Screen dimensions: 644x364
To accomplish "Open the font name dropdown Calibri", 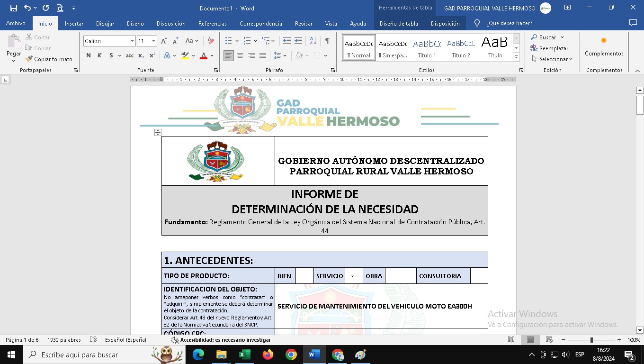I will click(132, 41).
